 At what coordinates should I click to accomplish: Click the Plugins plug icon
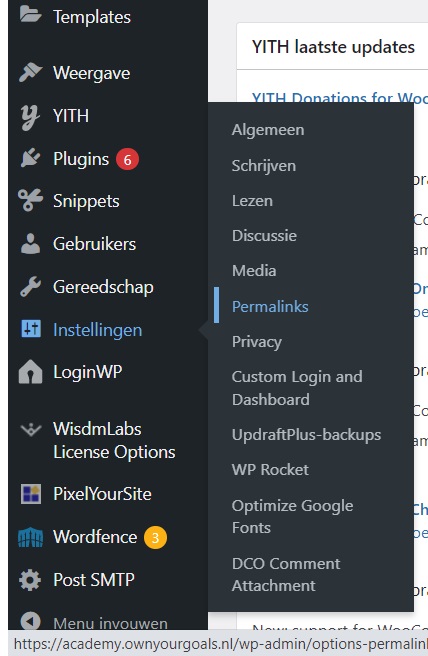pyautogui.click(x=30, y=159)
